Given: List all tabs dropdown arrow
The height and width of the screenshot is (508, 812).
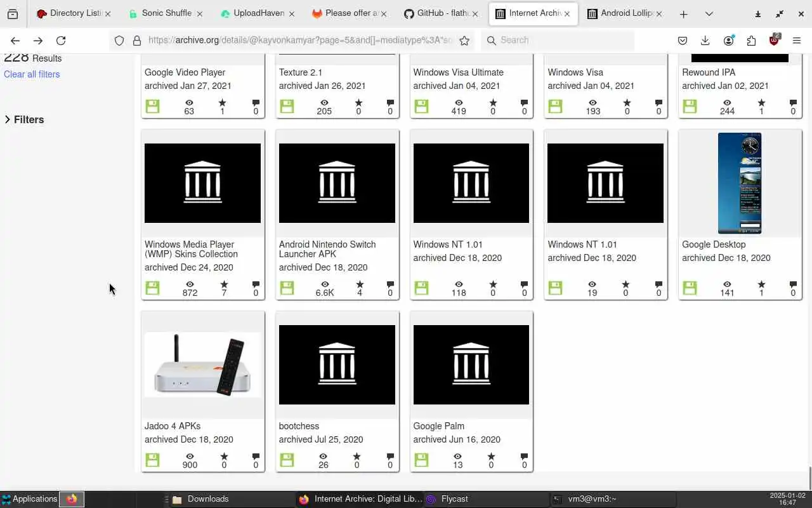Looking at the screenshot, I should click(709, 13).
